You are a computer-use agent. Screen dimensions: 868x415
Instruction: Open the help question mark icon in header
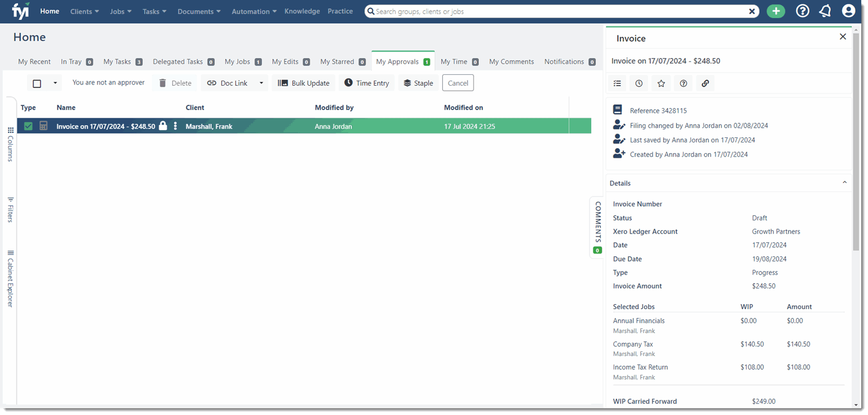[x=802, y=11]
